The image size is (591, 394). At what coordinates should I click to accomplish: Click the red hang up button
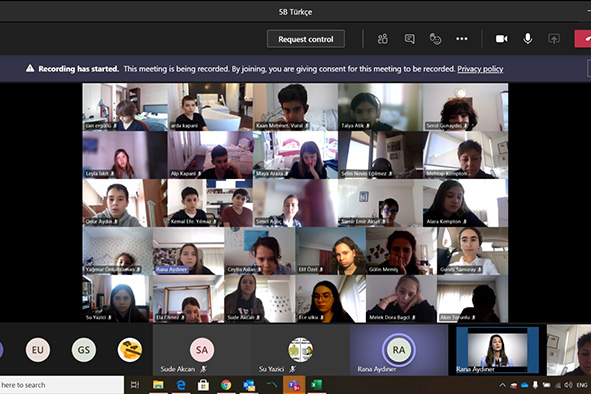click(583, 39)
